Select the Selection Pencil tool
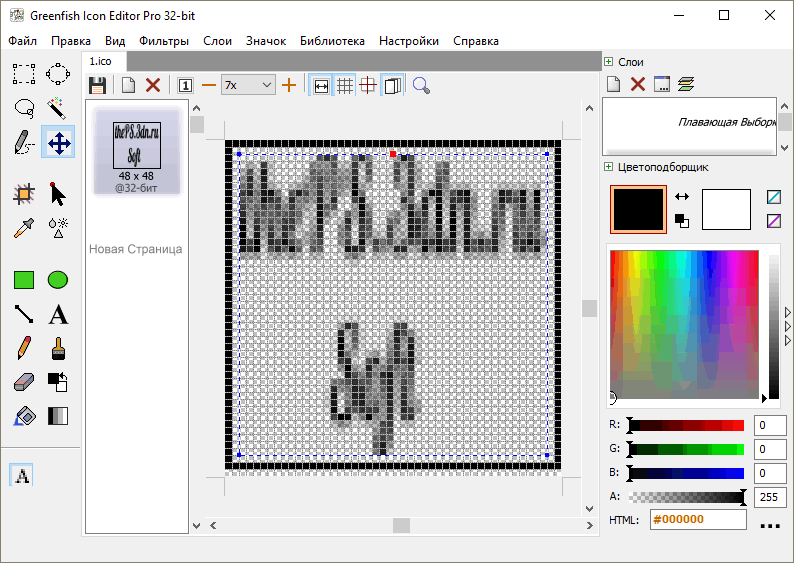This screenshot has width=794, height=563. click(x=24, y=142)
